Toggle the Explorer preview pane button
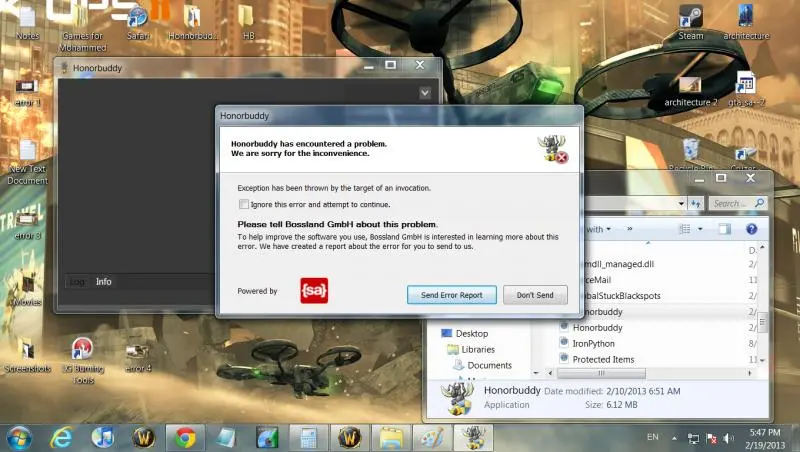800x452 pixels. point(724,229)
